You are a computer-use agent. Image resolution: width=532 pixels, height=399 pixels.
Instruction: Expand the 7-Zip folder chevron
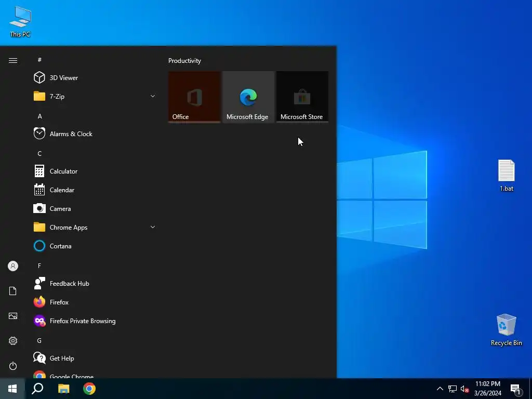tap(153, 96)
